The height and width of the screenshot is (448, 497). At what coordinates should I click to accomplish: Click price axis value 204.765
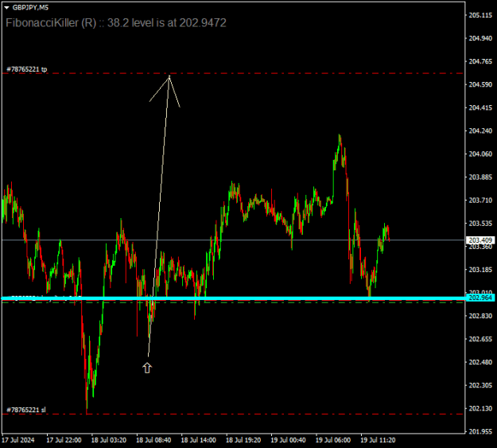pos(480,61)
